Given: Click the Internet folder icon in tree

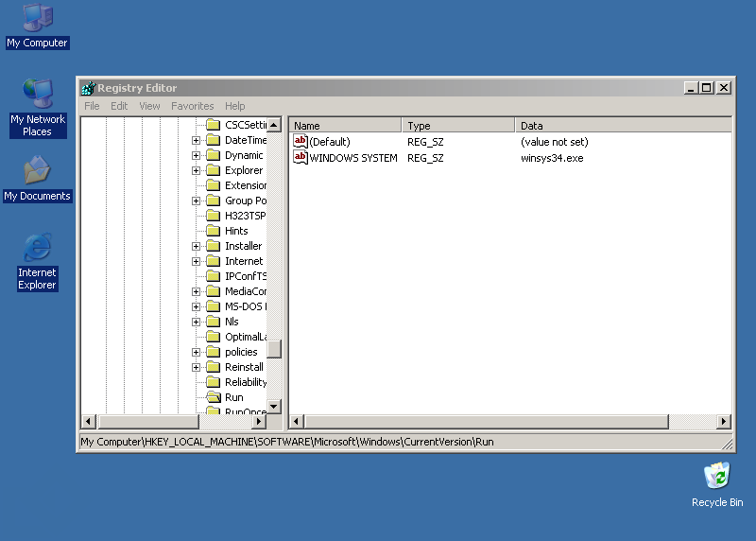Looking at the screenshot, I should click(214, 261).
